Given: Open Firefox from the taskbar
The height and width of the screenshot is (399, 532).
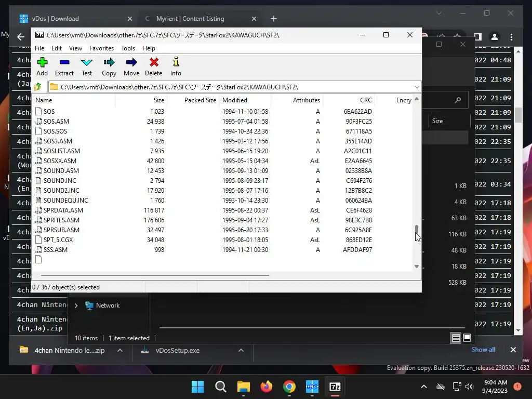Looking at the screenshot, I should [267, 387].
